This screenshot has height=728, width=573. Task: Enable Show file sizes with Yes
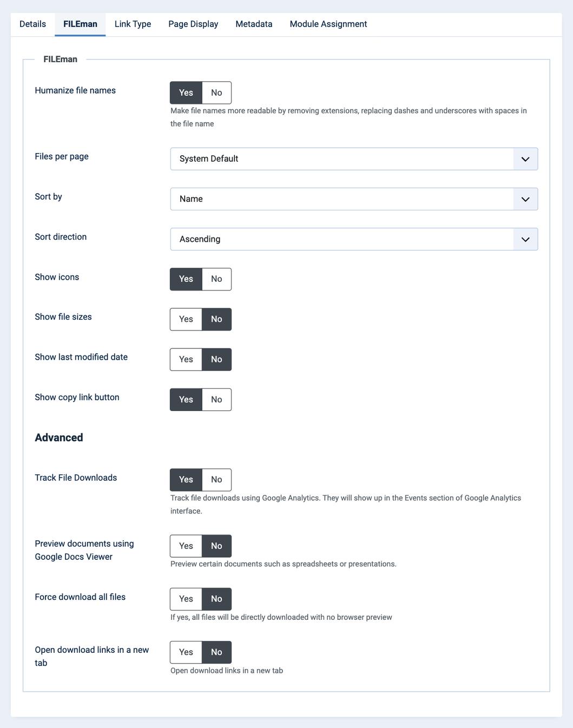pos(186,319)
